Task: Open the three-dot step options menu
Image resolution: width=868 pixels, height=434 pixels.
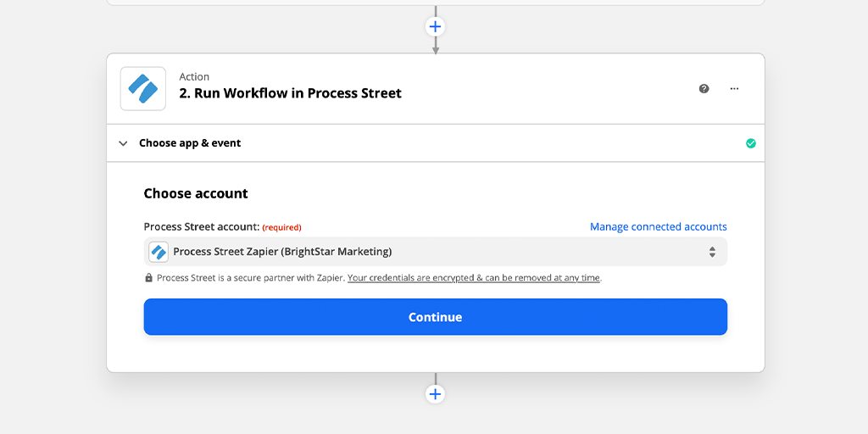Action: pos(734,88)
